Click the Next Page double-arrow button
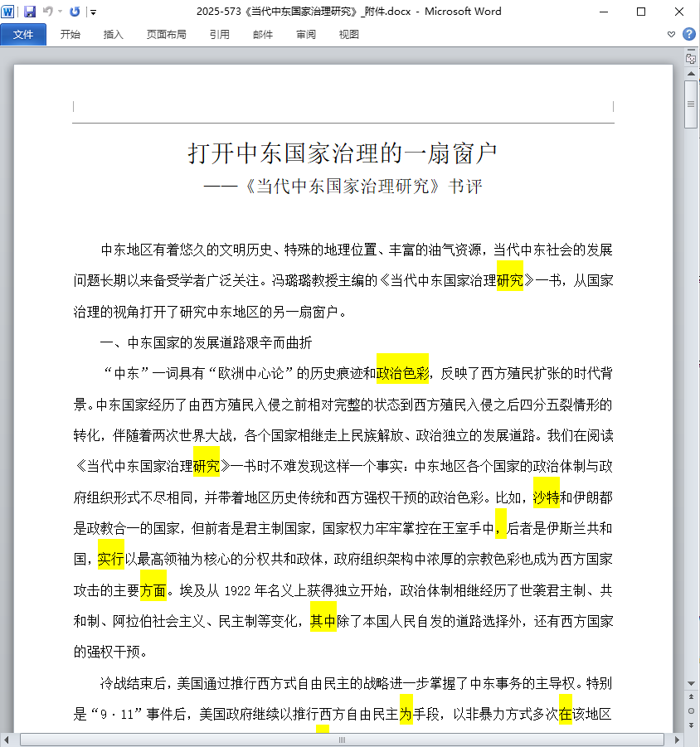 tap(690, 725)
